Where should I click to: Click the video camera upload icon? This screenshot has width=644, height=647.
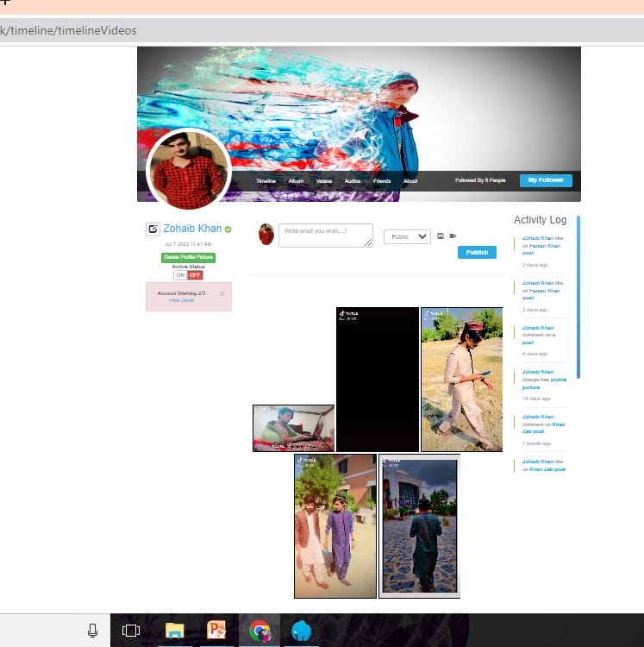coord(453,236)
